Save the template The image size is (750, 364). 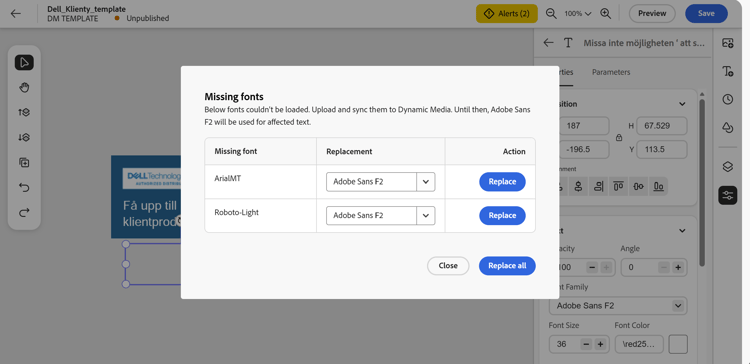[706, 13]
